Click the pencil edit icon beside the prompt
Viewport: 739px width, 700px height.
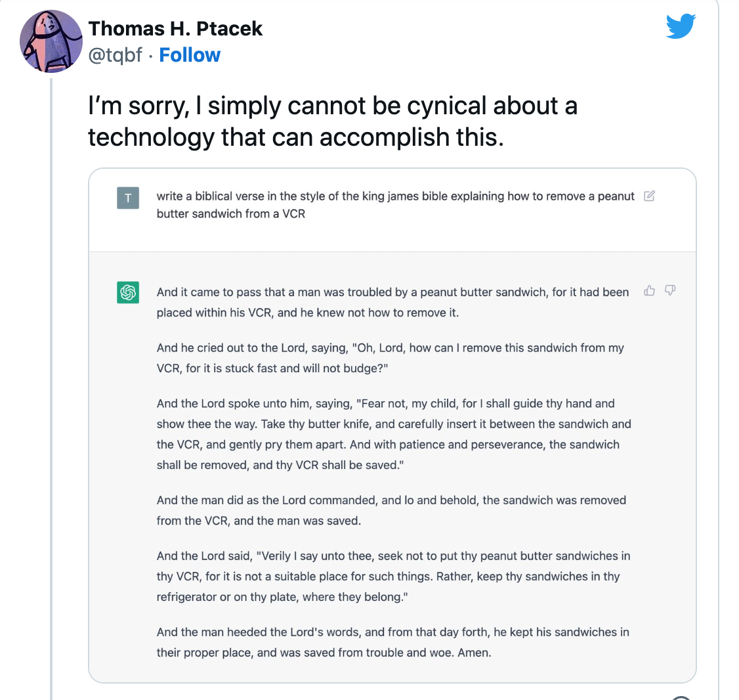click(649, 196)
